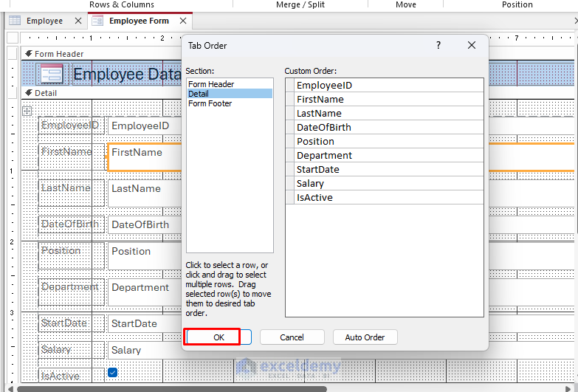Select the LastName row in Custom Order
Viewport: 578px width, 392px height.
point(385,113)
